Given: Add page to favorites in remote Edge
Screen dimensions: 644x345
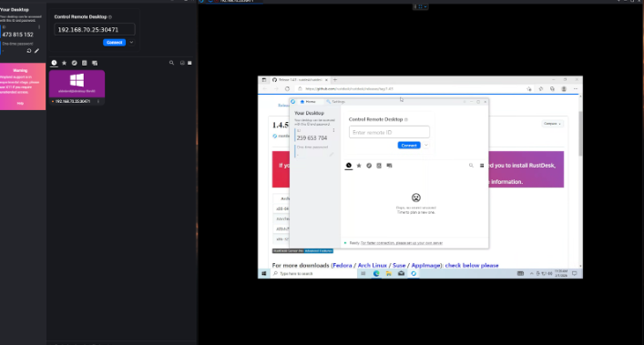Looking at the screenshot, I should click(529, 88).
